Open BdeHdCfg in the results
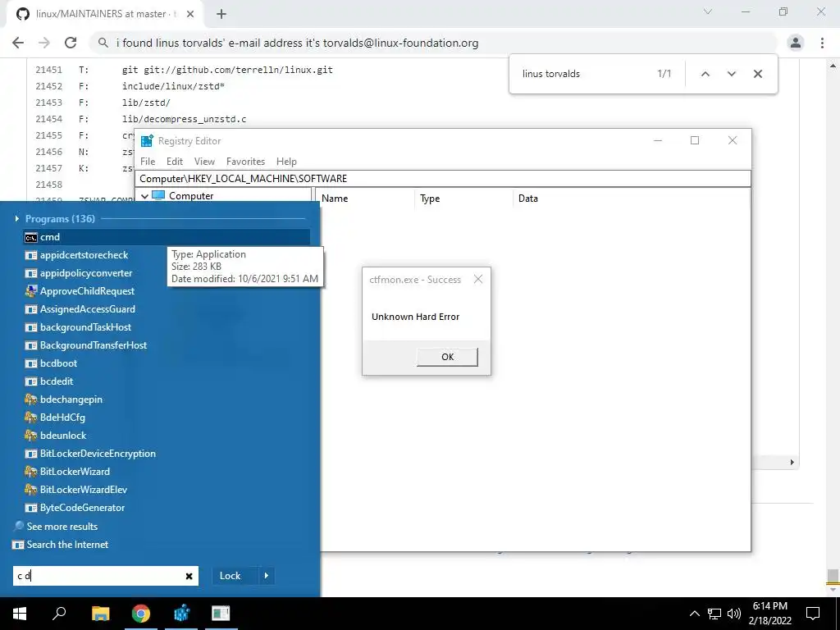 [55, 418]
